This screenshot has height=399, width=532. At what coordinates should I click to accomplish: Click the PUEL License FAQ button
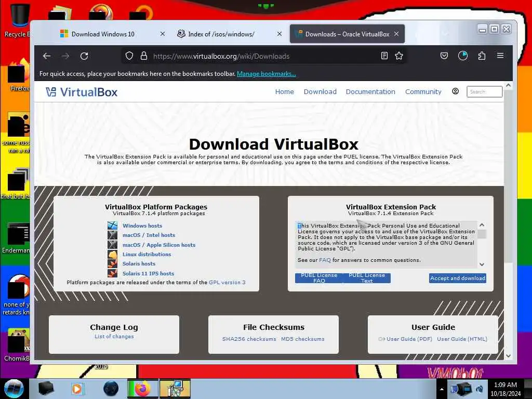tap(319, 278)
